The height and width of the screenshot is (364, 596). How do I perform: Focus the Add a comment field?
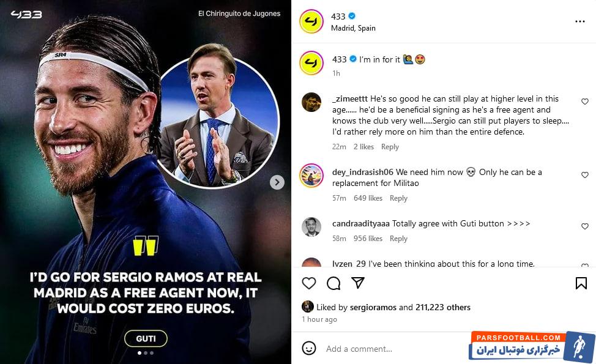coord(395,349)
